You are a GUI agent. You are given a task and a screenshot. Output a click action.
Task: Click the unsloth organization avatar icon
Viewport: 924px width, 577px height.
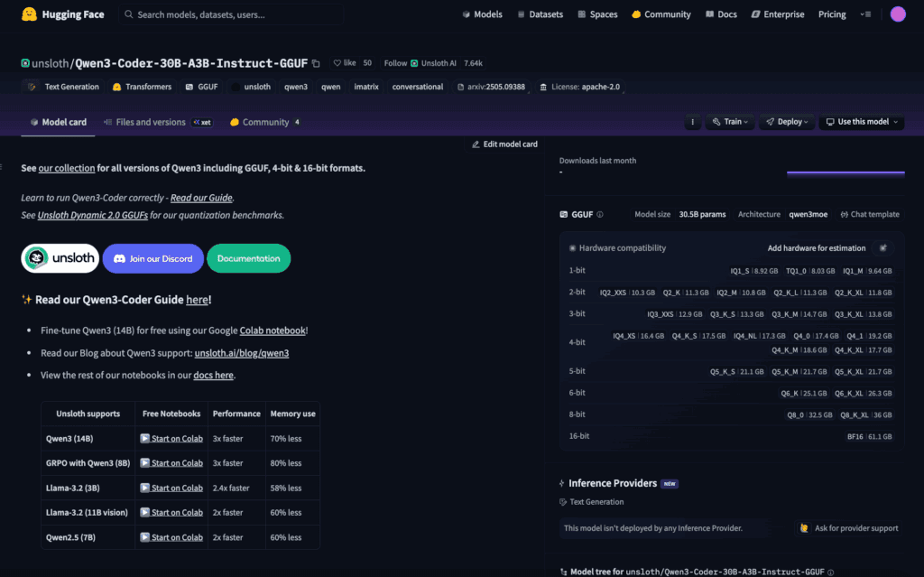[x=25, y=63]
